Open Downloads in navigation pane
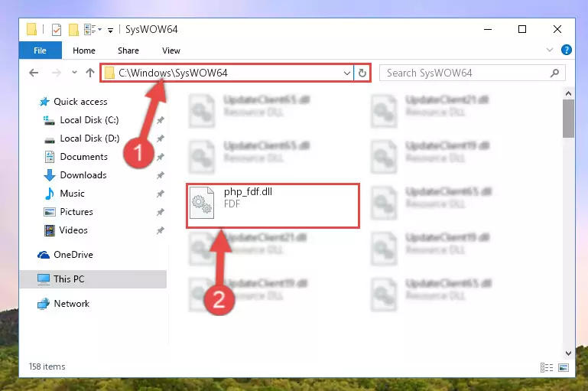588x391 pixels. 83,175
